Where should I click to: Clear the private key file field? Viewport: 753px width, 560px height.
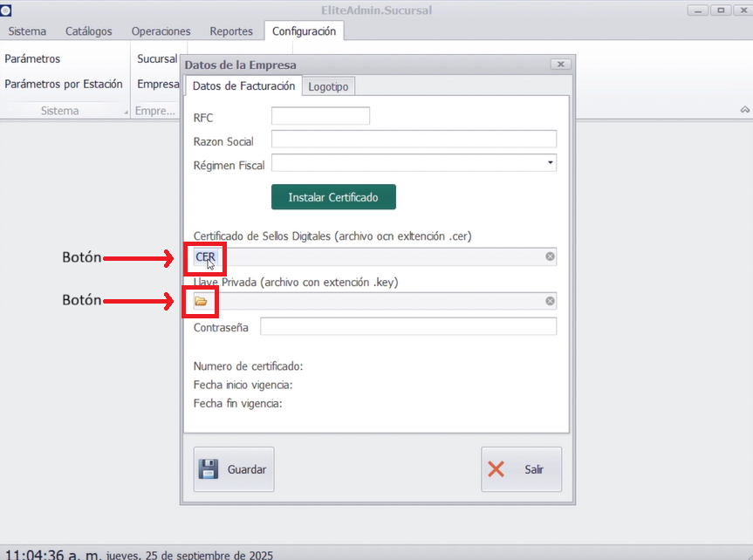pyautogui.click(x=550, y=301)
